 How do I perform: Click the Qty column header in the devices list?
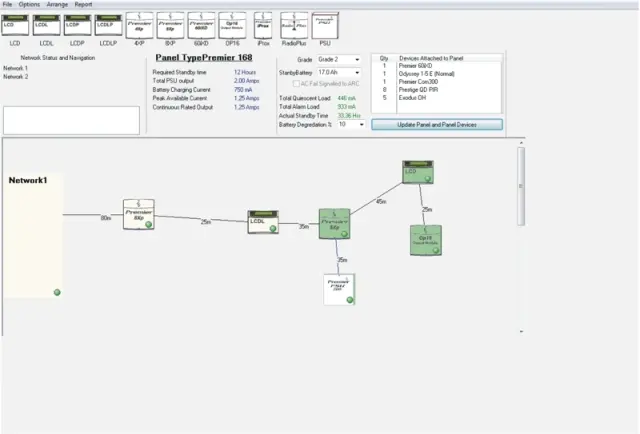tap(384, 58)
